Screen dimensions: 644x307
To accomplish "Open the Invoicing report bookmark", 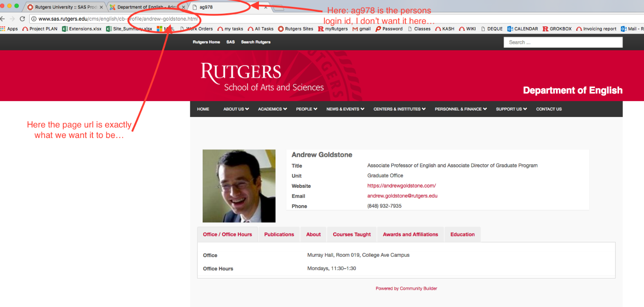I will point(596,29).
